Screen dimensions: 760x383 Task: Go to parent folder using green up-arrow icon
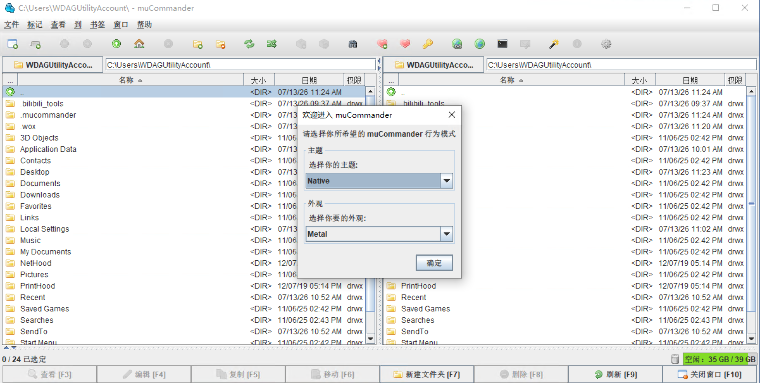116,44
